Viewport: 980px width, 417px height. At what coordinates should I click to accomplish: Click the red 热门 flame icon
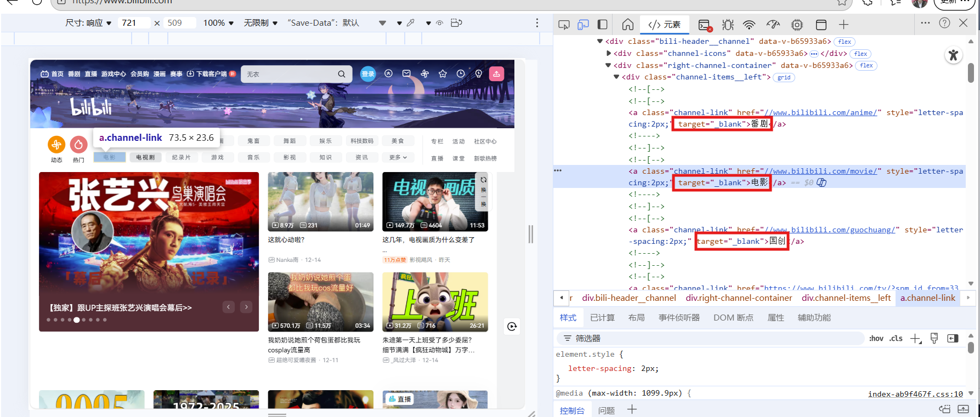point(78,145)
